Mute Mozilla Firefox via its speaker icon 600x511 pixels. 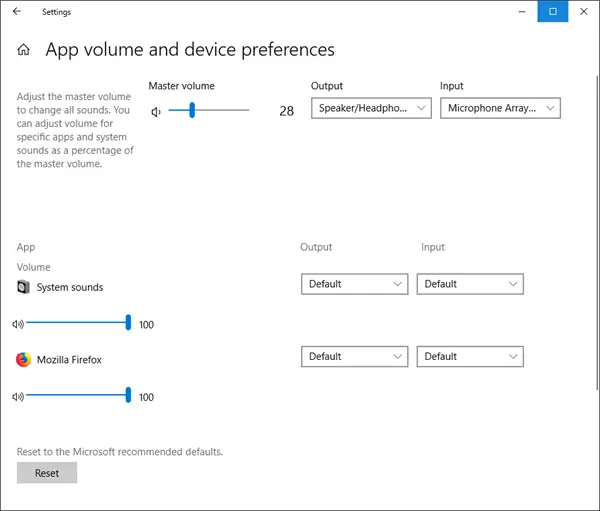click(18, 397)
